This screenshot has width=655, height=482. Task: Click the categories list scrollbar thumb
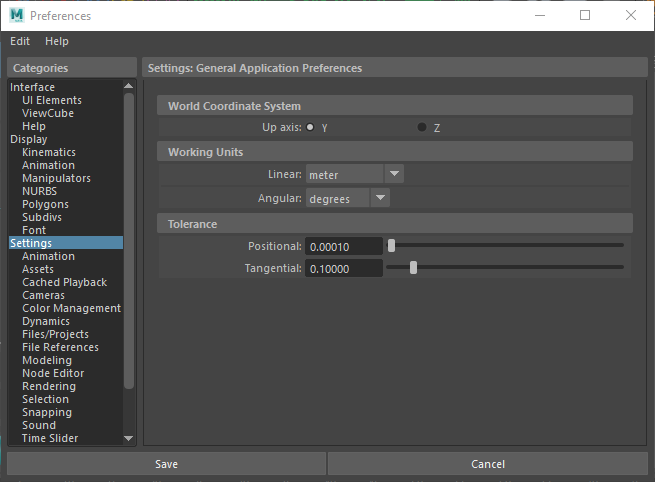(129, 241)
